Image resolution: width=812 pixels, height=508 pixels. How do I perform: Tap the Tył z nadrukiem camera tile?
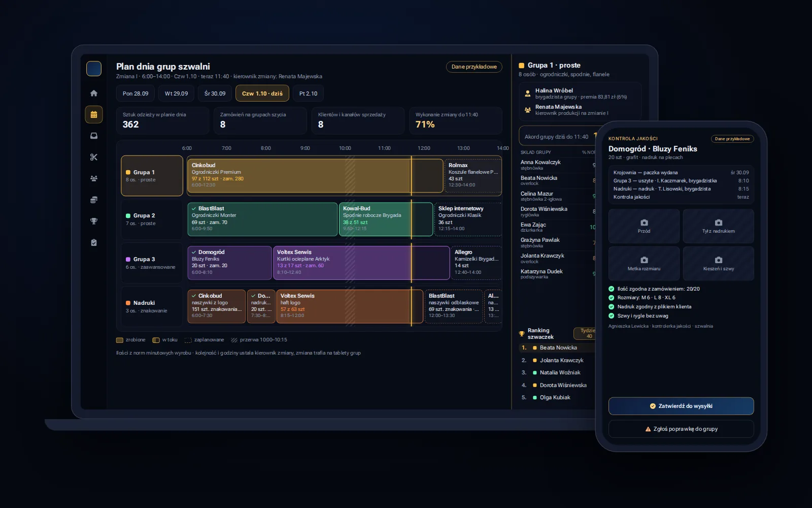click(718, 226)
